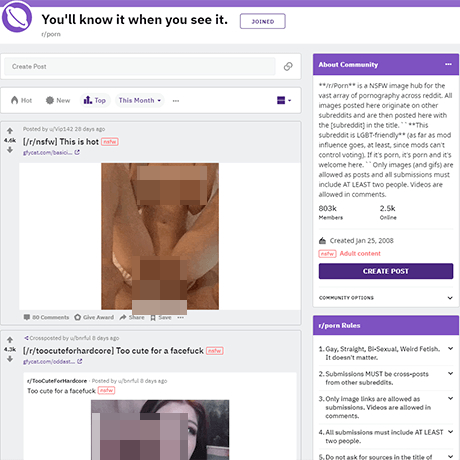The width and height of the screenshot is (460, 460).
Task: Focus the Create Post input field
Action: [140, 66]
